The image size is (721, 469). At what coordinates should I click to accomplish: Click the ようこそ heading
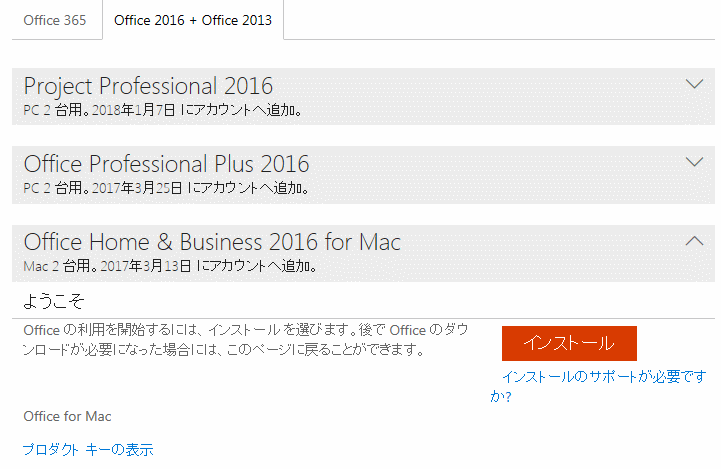54,301
